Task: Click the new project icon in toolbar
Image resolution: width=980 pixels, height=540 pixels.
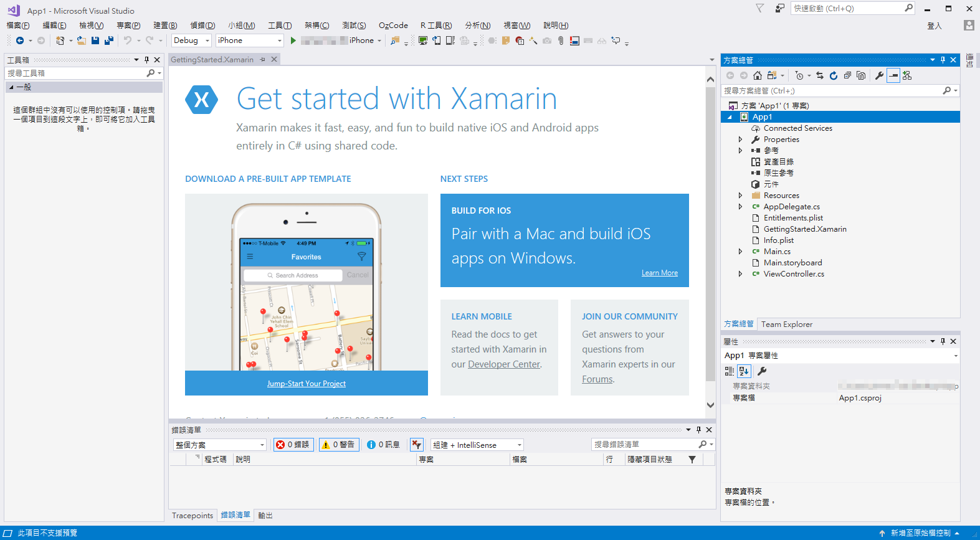Action: [x=60, y=40]
